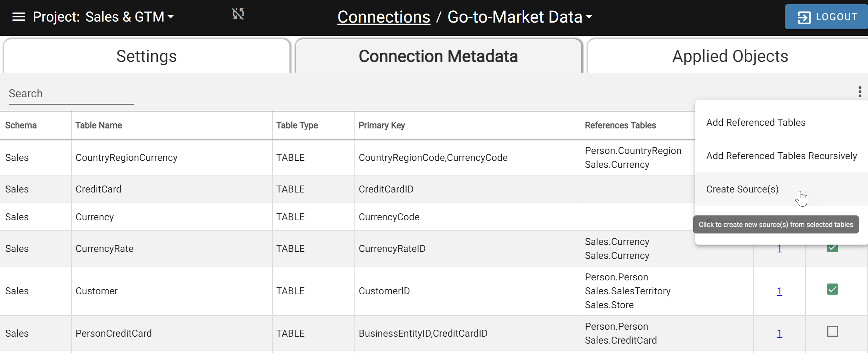Switch to the Settings tab
The height and width of the screenshot is (353, 868).
[146, 56]
